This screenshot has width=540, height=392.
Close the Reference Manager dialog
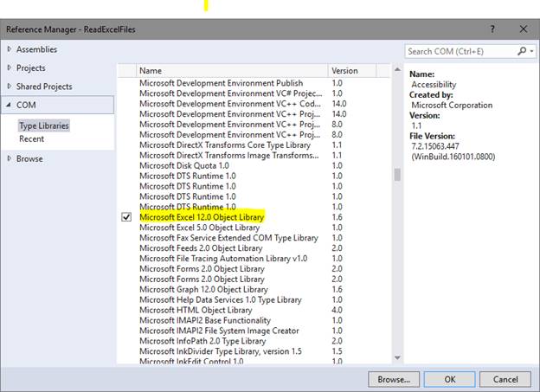pos(524,29)
